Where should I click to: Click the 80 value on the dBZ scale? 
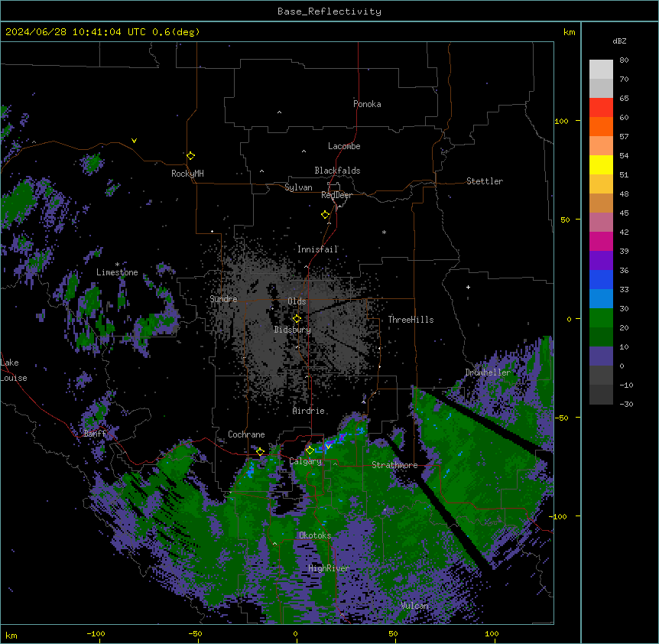[624, 60]
